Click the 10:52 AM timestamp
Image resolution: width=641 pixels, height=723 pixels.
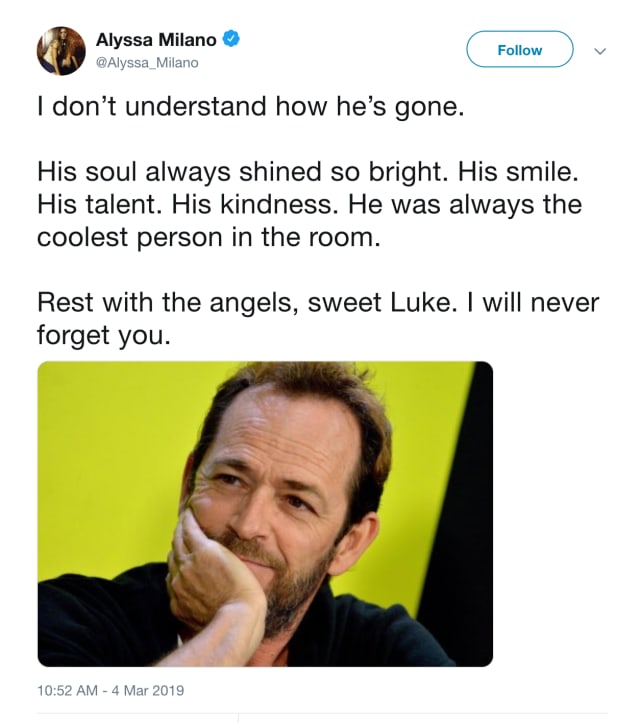[67, 690]
